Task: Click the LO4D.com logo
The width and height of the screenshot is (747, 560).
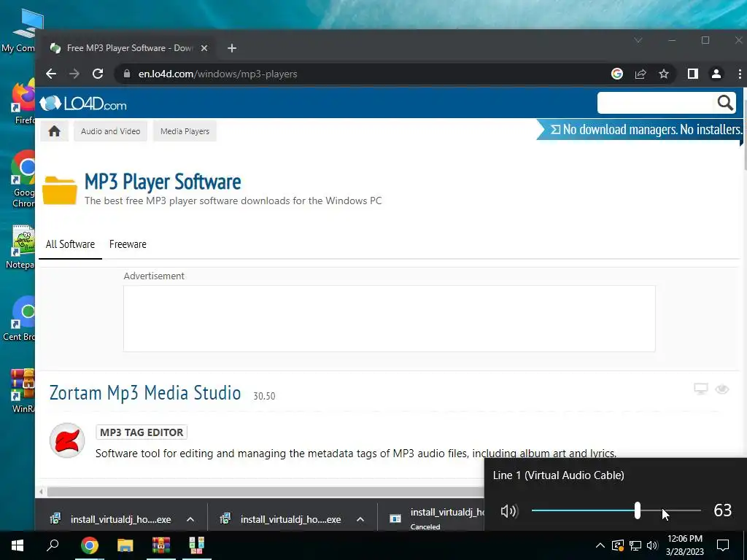Action: [x=83, y=104]
